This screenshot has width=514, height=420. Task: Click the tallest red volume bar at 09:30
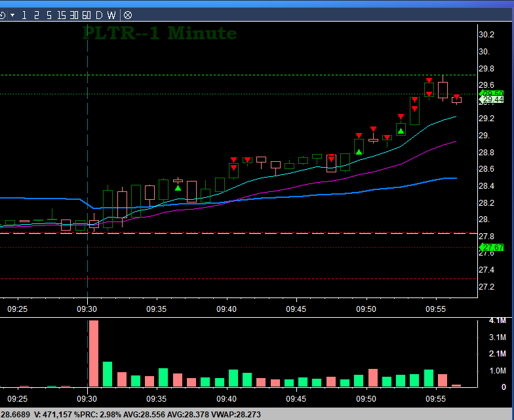tap(93, 354)
